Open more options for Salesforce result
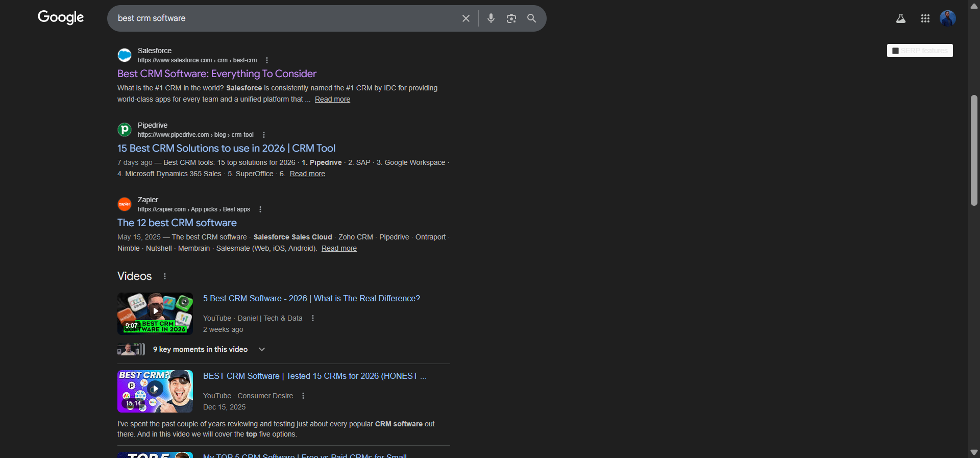This screenshot has height=458, width=980. (x=267, y=60)
